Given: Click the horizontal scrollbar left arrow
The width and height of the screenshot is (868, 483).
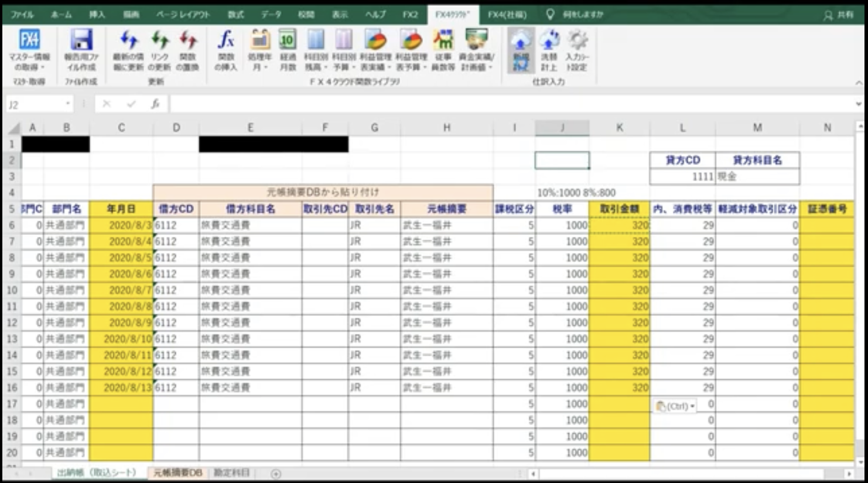Looking at the screenshot, I should (533, 474).
